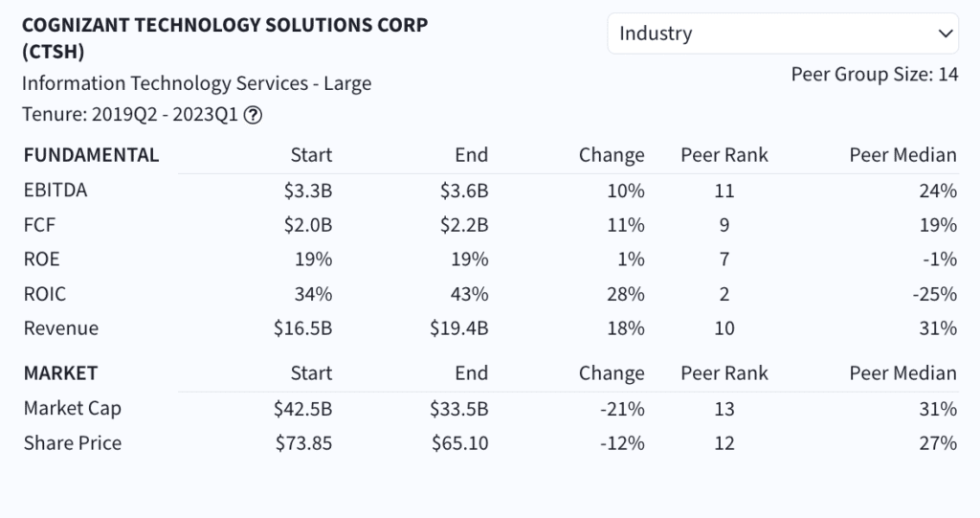Click Peer Rank header in Fundamental section

pos(724,155)
